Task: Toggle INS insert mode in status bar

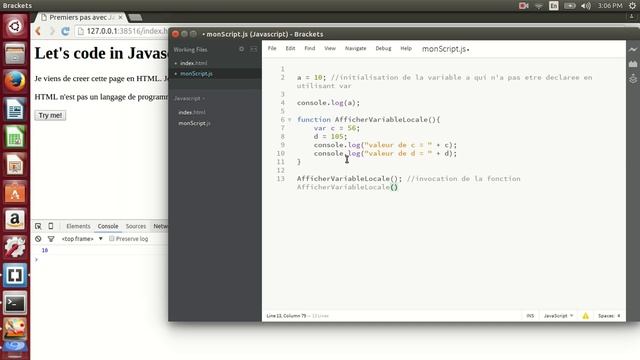Action: pyautogui.click(x=530, y=316)
